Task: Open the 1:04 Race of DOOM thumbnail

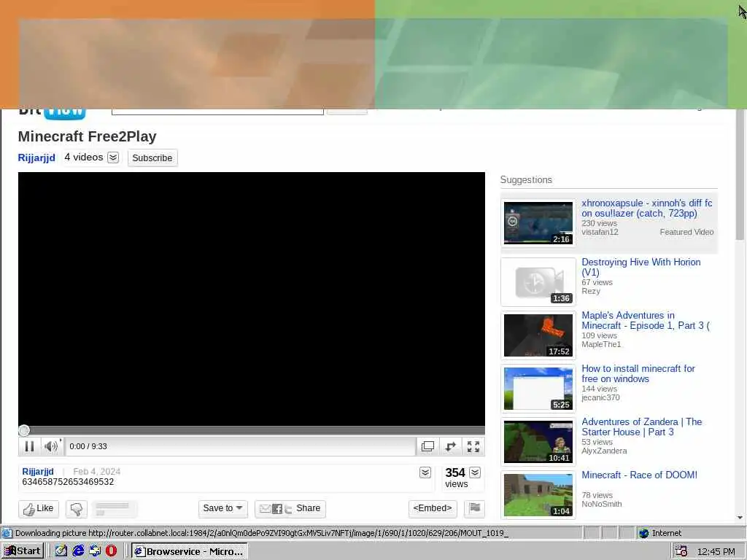Action: click(538, 495)
